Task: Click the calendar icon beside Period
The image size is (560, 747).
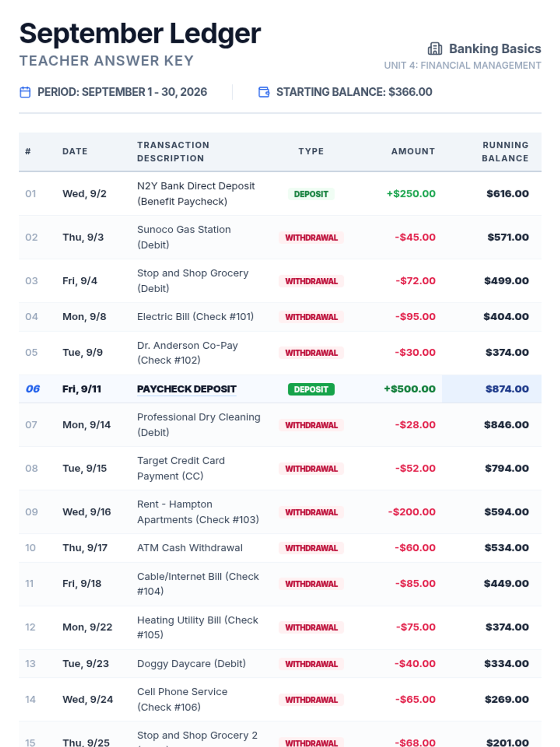Action: tap(25, 92)
